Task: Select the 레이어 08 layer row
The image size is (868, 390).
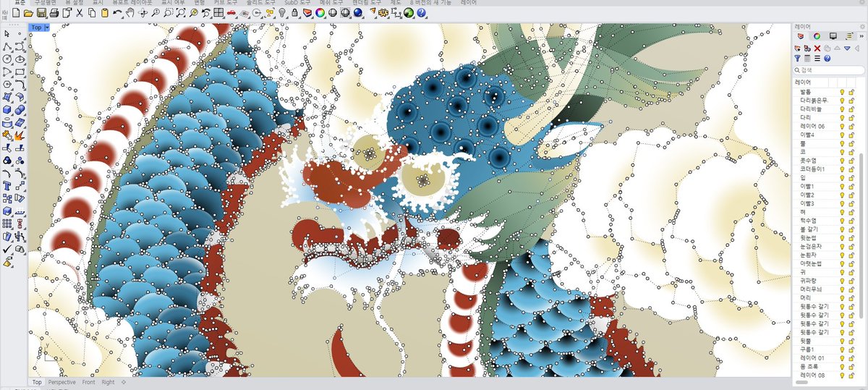Action: [827, 376]
